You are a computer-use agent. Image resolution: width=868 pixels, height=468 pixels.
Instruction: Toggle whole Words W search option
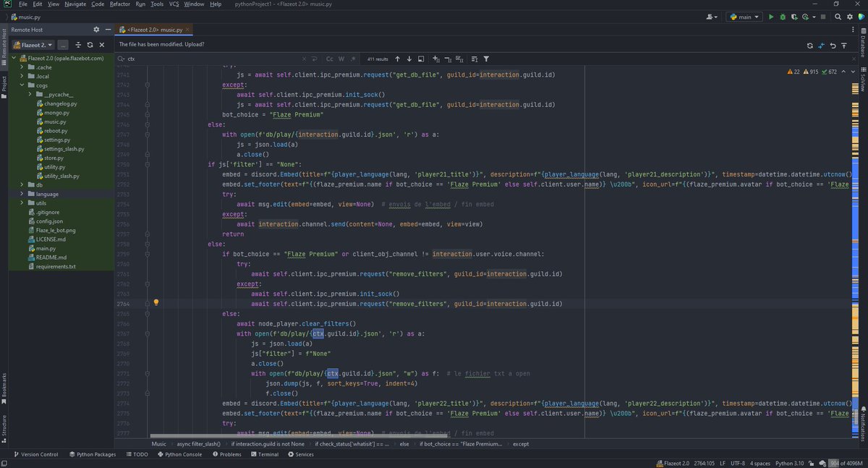coord(341,59)
